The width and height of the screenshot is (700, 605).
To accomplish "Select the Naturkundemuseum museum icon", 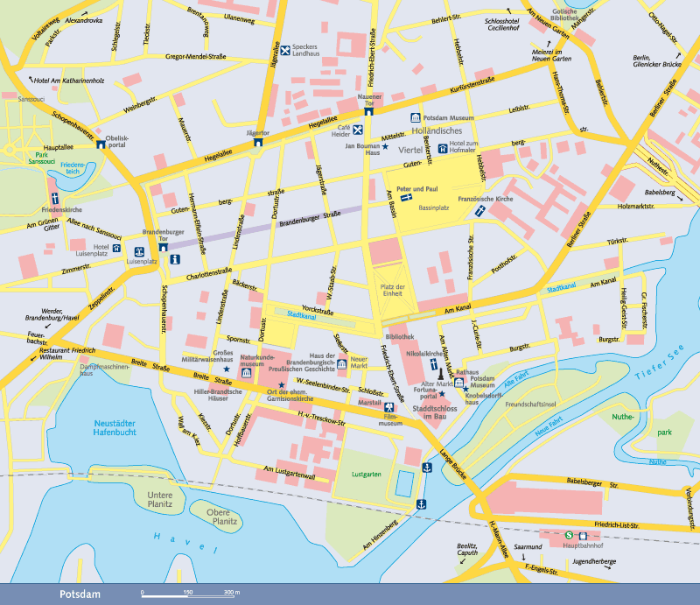I will tap(246, 373).
